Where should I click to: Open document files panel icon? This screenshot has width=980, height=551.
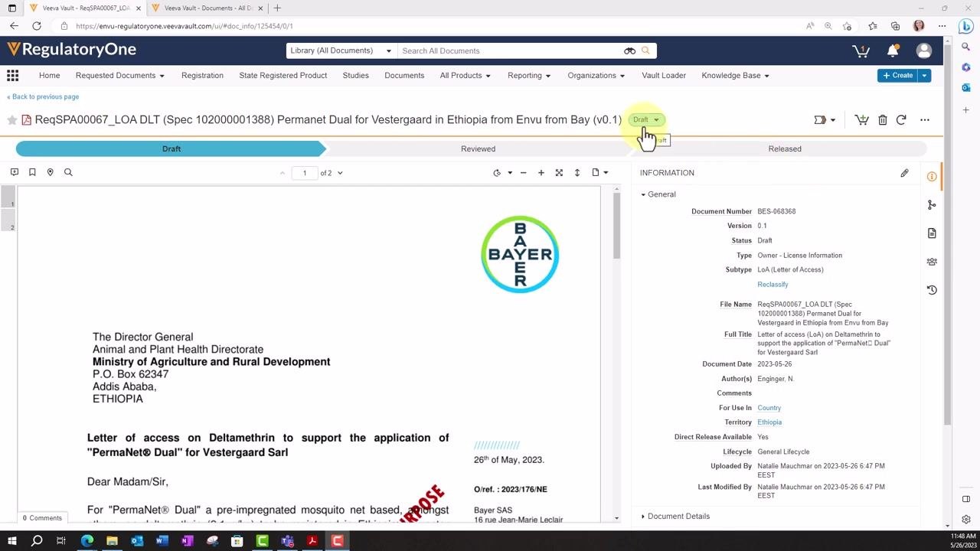(x=932, y=233)
